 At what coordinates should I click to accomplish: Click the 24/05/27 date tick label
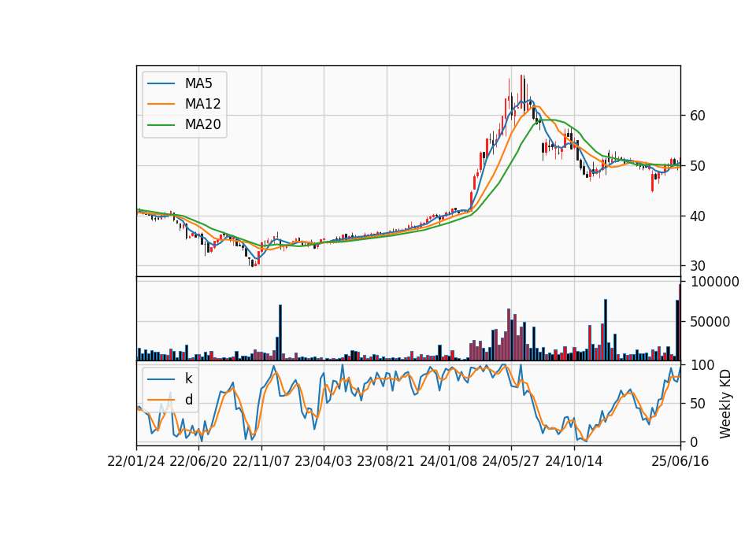click(510, 461)
